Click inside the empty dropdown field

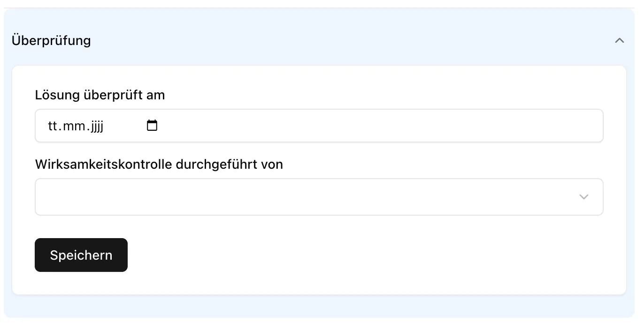(282, 197)
